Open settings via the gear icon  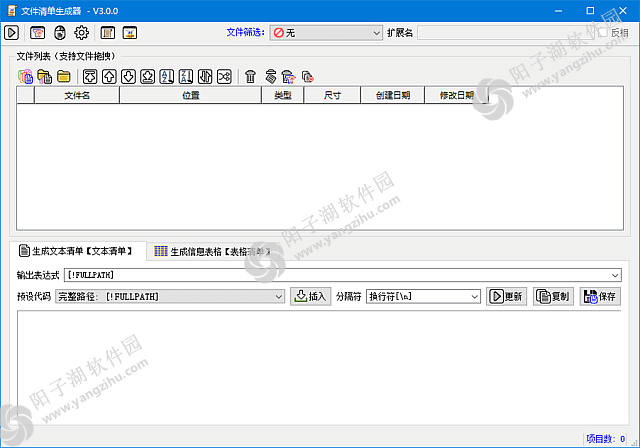82,33
